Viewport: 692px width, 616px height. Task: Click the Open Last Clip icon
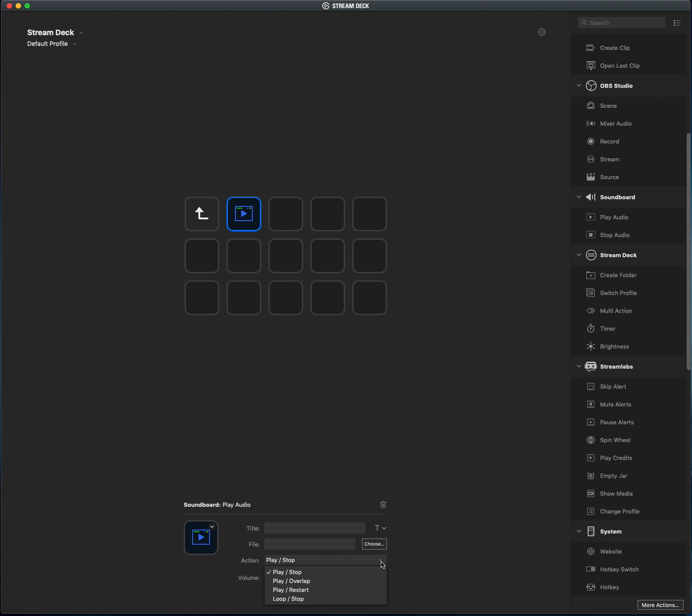click(x=591, y=66)
